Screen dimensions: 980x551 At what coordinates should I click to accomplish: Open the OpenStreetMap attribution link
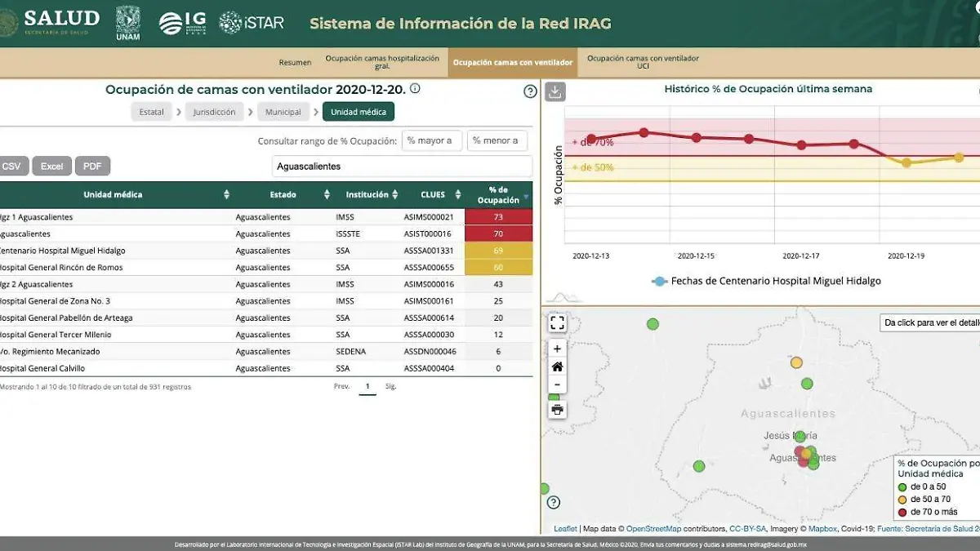click(654, 529)
